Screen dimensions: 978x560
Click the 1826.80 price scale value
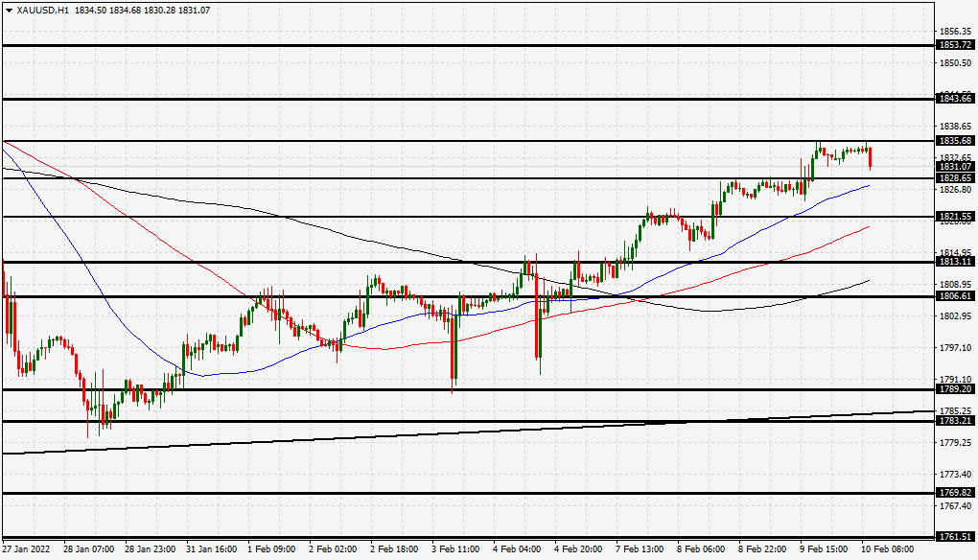pos(956,190)
